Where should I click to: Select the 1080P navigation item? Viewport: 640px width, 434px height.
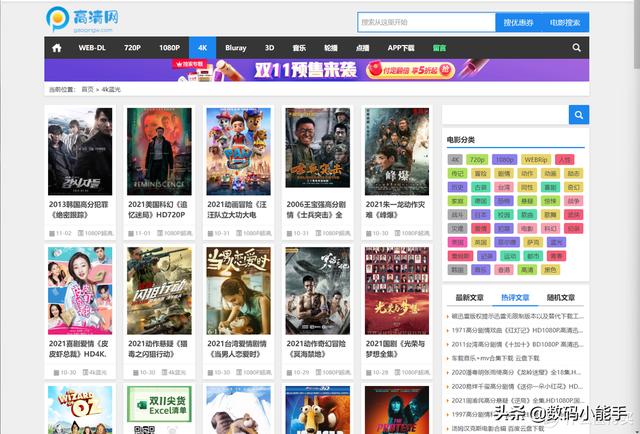pyautogui.click(x=169, y=47)
